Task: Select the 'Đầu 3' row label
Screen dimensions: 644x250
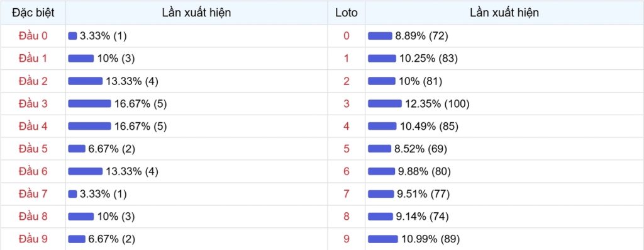Action: click(x=33, y=104)
